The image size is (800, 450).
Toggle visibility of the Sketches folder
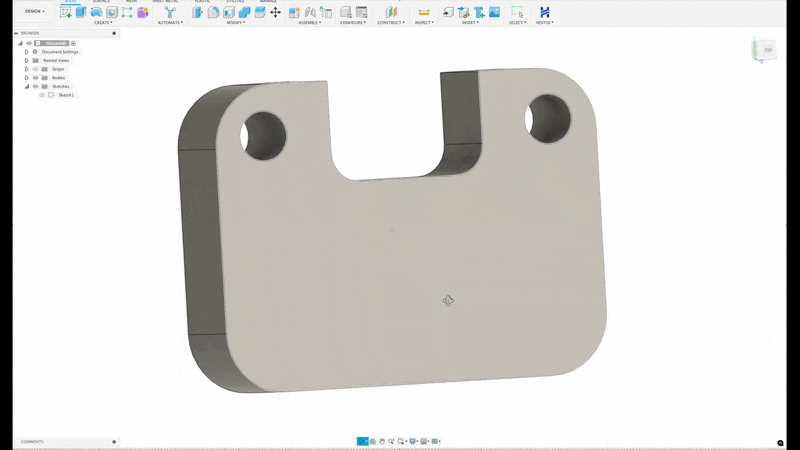(36, 86)
